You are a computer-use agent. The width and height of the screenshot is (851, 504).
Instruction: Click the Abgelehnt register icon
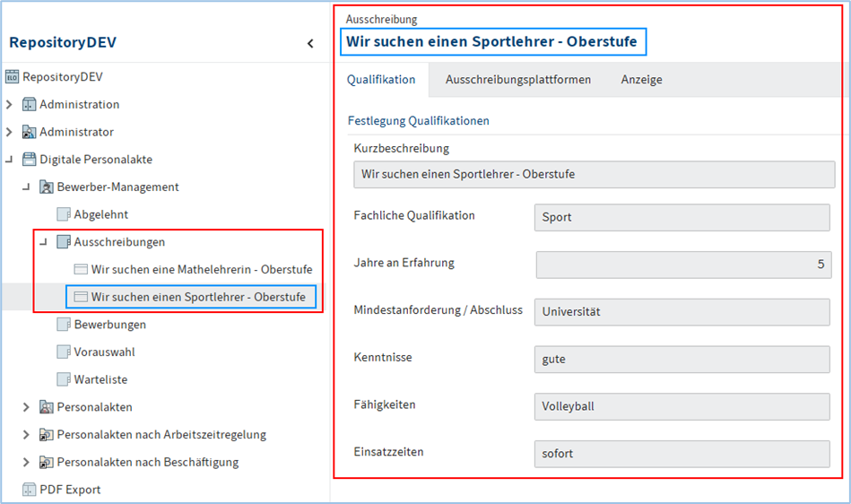[x=63, y=214]
